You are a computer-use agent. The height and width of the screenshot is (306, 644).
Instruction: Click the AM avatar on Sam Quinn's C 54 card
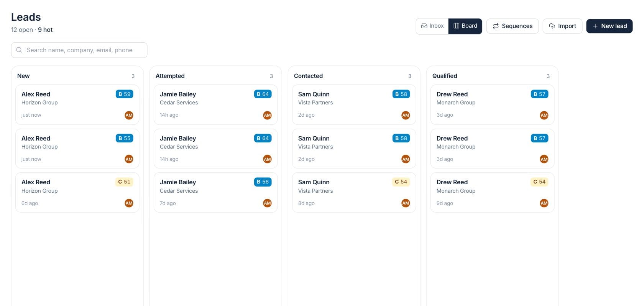pyautogui.click(x=406, y=203)
